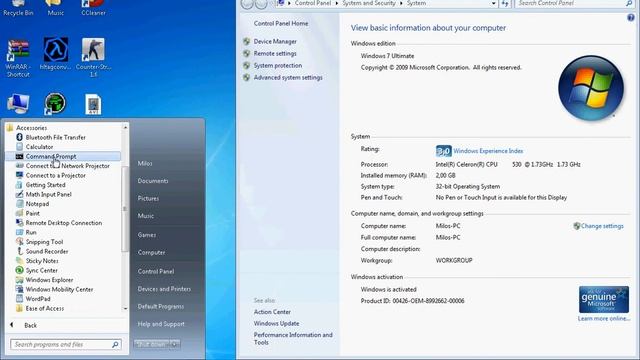Click the Windows Experience Index rating badge
The height and width of the screenshot is (360, 640).
(x=444, y=151)
